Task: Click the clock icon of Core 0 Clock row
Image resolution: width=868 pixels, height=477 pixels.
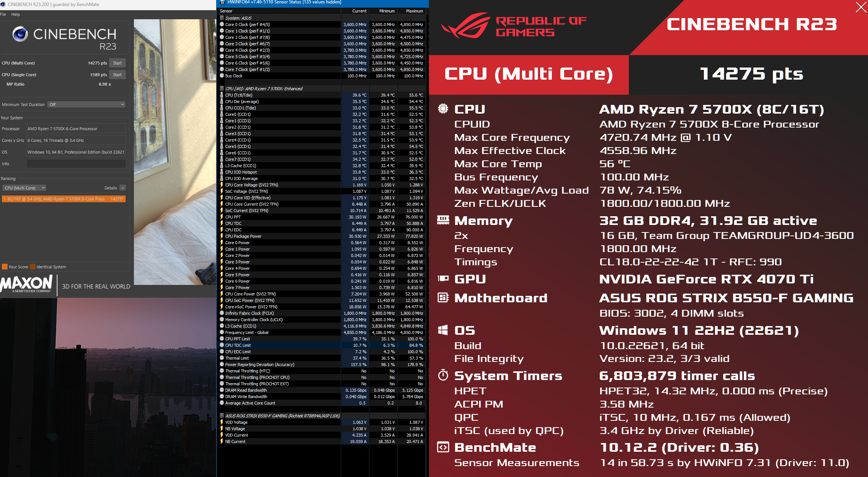Action: pos(222,25)
